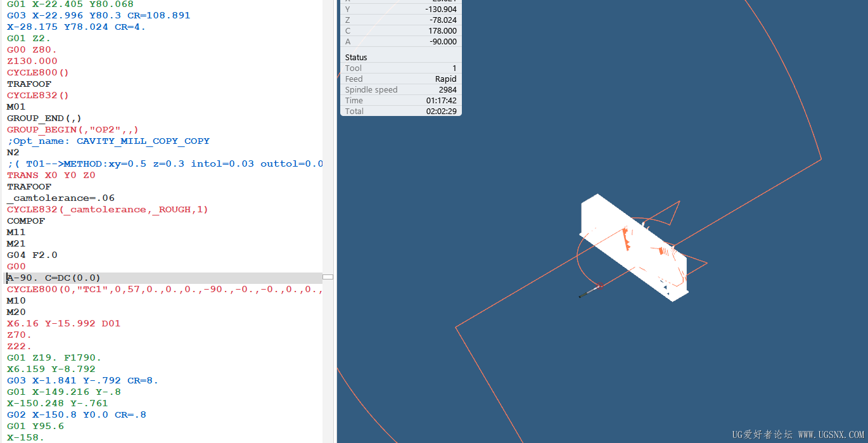Click the Spindle speed row in Status

[400, 89]
